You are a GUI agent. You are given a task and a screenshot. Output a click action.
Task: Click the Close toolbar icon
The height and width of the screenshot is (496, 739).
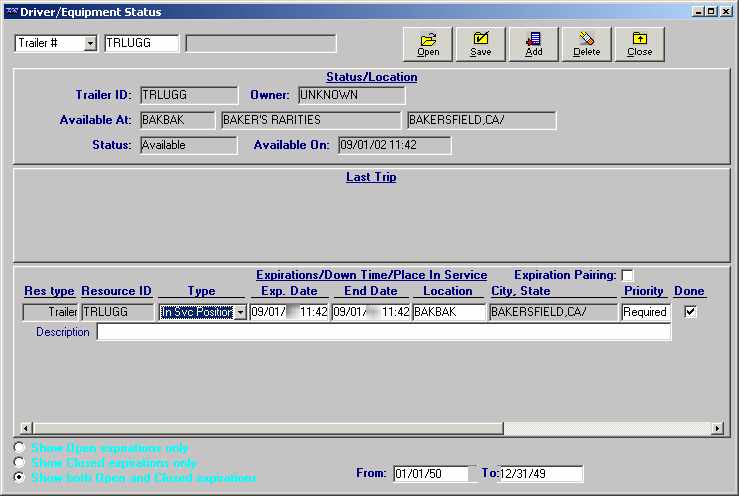[x=640, y=40]
